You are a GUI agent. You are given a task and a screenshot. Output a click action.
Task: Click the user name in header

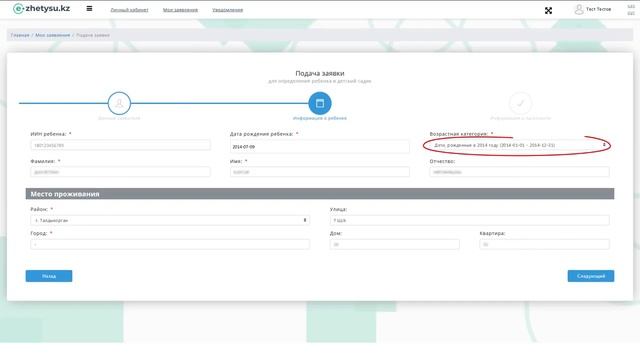(x=598, y=9)
